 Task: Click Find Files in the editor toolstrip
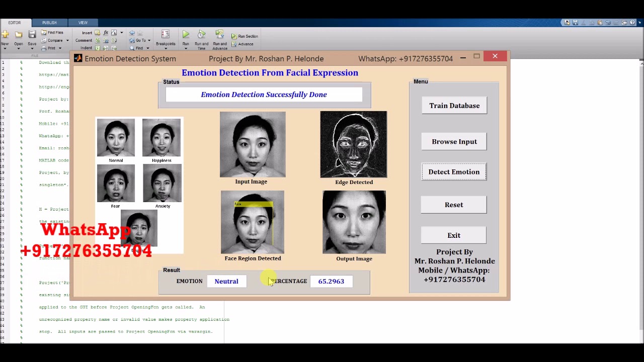click(x=52, y=33)
